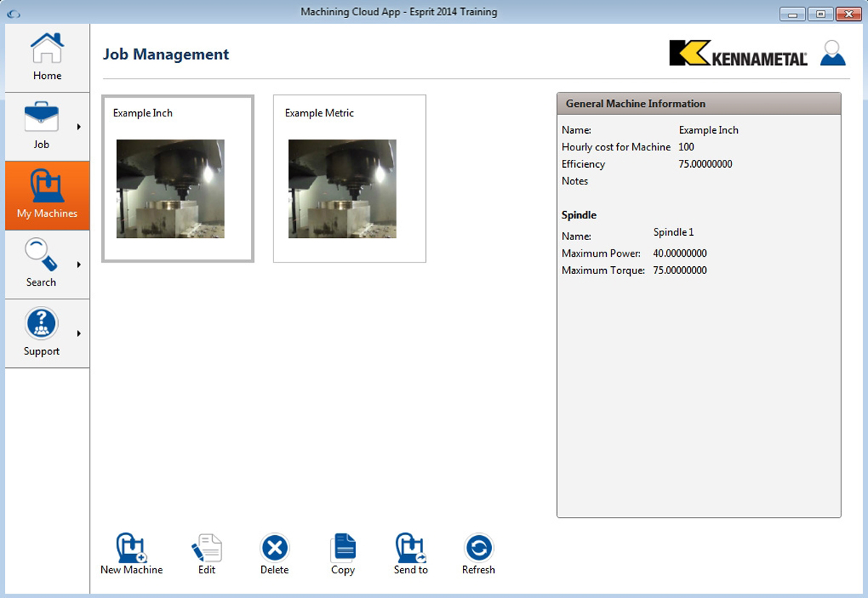Select the Example Metric machine card
Image resolution: width=868 pixels, height=598 pixels.
click(349, 178)
